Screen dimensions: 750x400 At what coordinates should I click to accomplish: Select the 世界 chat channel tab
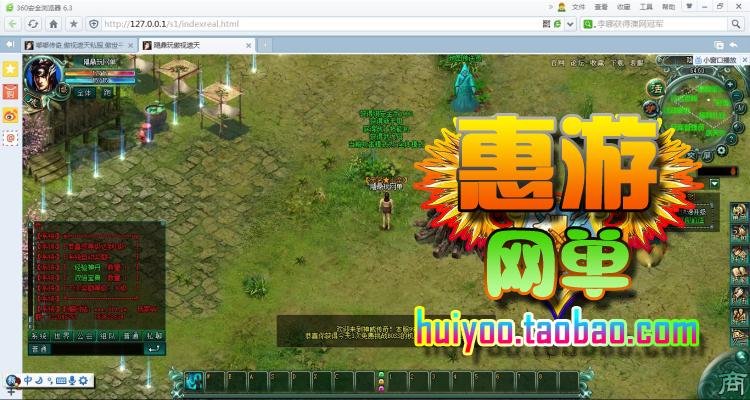[63, 336]
